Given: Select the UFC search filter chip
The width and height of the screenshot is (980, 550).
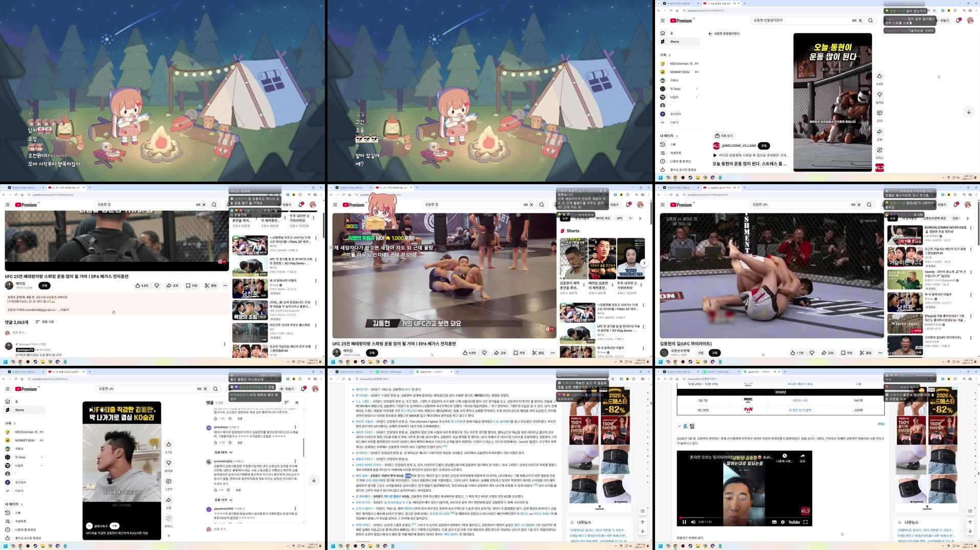Looking at the screenshot, I should (620, 218).
